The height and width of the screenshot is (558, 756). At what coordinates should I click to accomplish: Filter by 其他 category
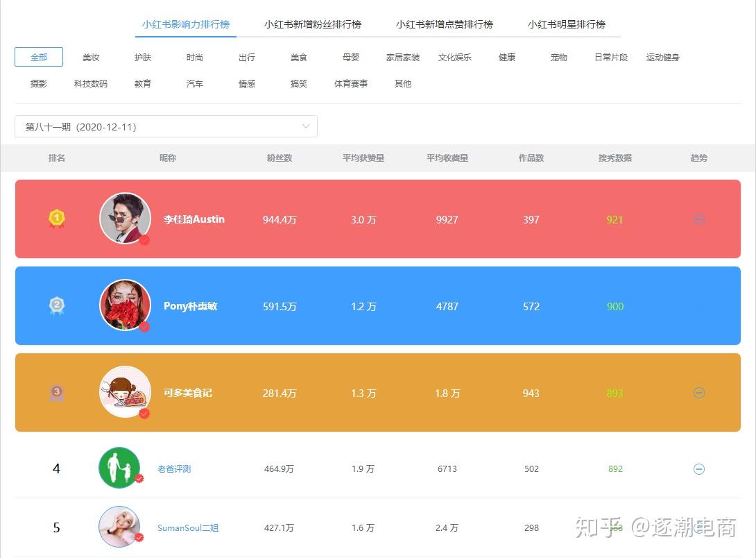[x=402, y=83]
